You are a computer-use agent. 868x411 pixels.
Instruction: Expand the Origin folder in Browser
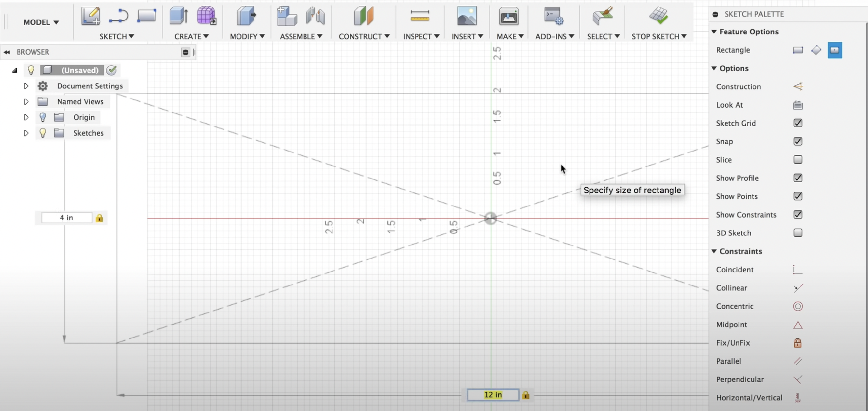point(26,117)
